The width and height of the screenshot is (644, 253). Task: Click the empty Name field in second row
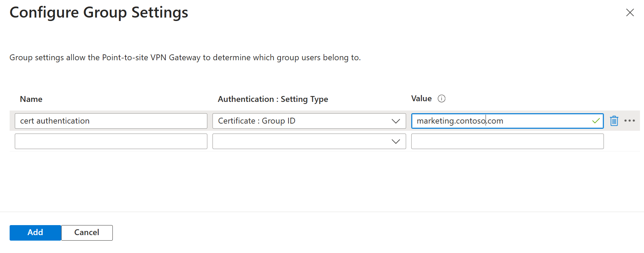click(x=111, y=141)
